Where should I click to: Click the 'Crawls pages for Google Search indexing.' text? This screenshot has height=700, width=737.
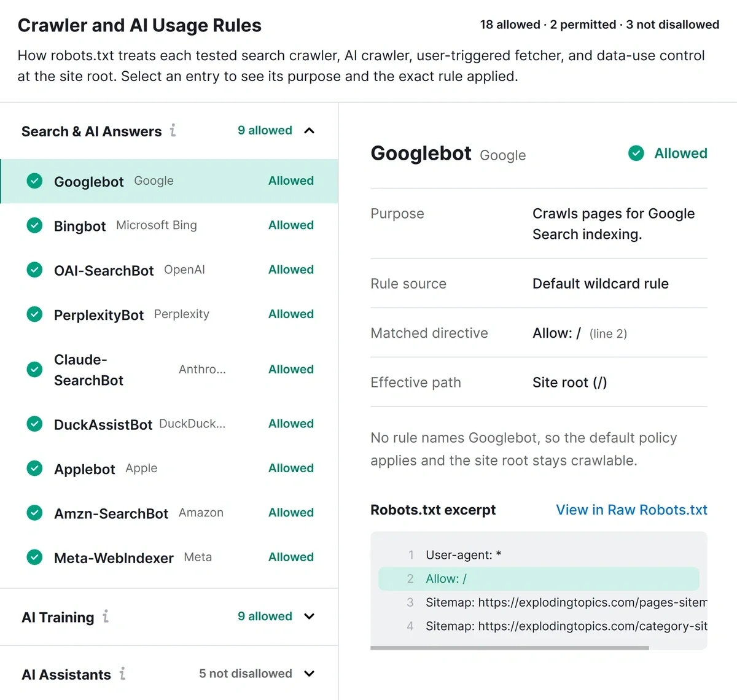(x=614, y=224)
